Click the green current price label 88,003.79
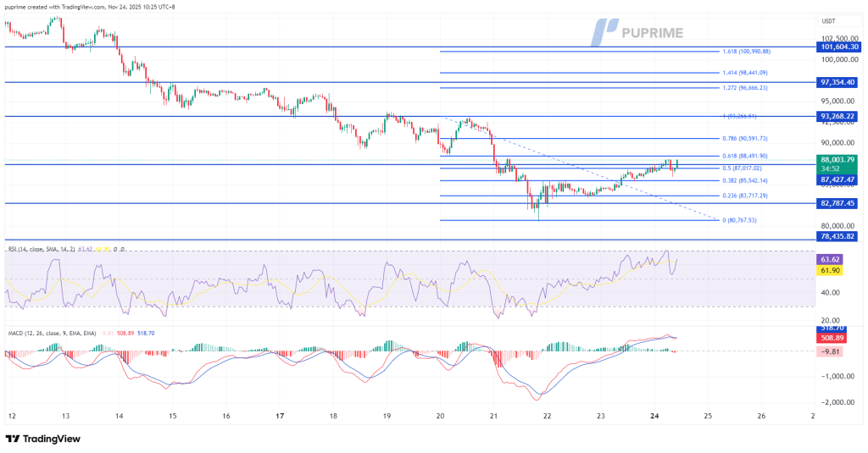Image resolution: width=868 pixels, height=453 pixels. (x=837, y=159)
